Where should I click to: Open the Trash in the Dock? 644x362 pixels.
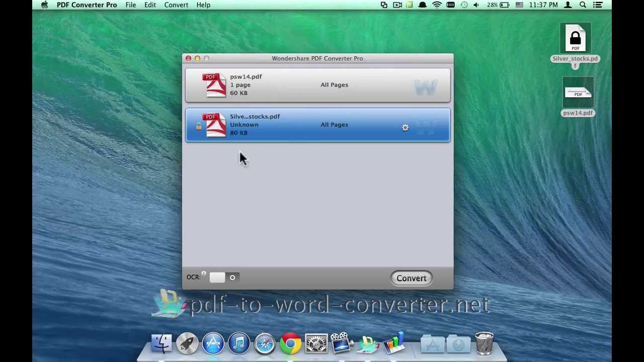484,343
